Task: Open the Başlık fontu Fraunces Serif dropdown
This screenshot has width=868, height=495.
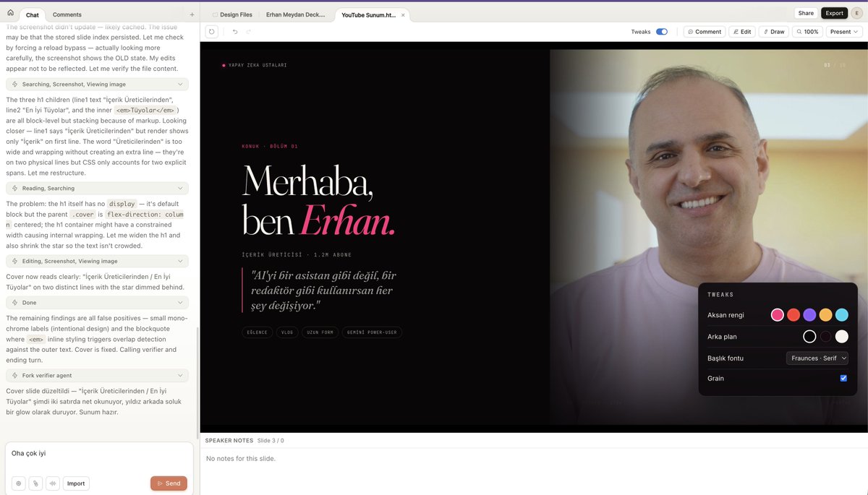Action: click(x=817, y=358)
